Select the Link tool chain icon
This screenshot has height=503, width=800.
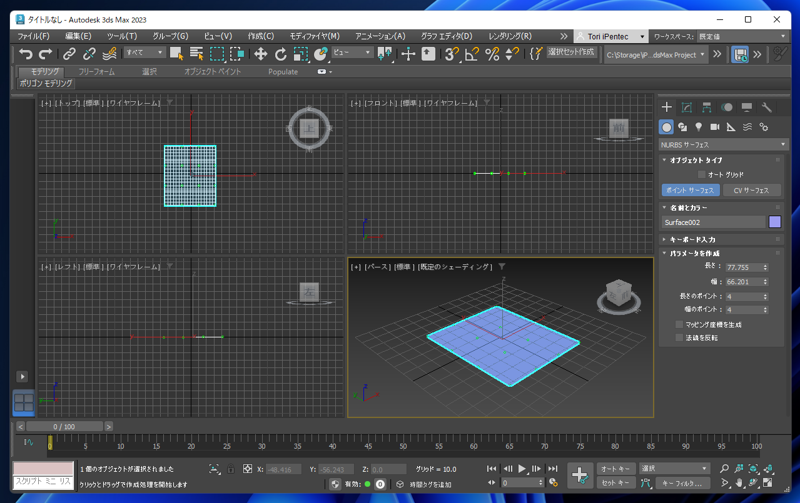coord(69,54)
